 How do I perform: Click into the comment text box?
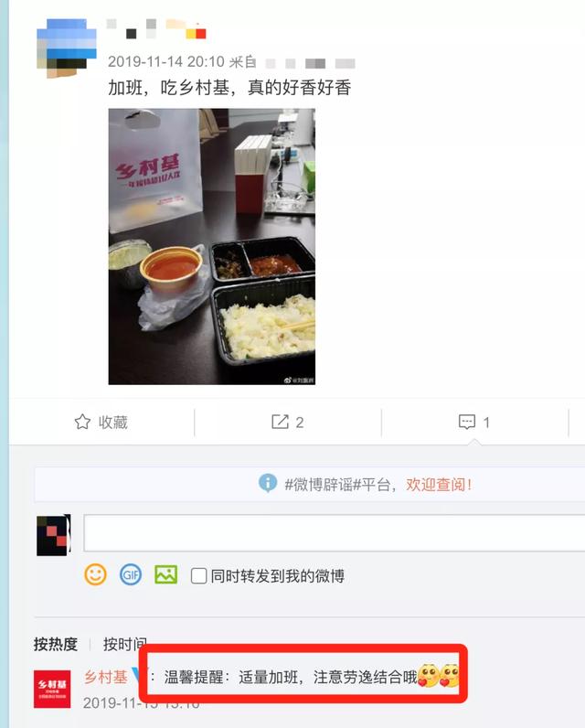[x=334, y=532]
